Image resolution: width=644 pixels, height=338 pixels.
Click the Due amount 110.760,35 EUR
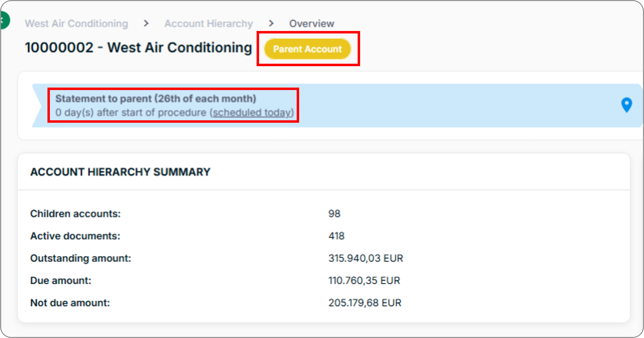pyautogui.click(x=364, y=280)
